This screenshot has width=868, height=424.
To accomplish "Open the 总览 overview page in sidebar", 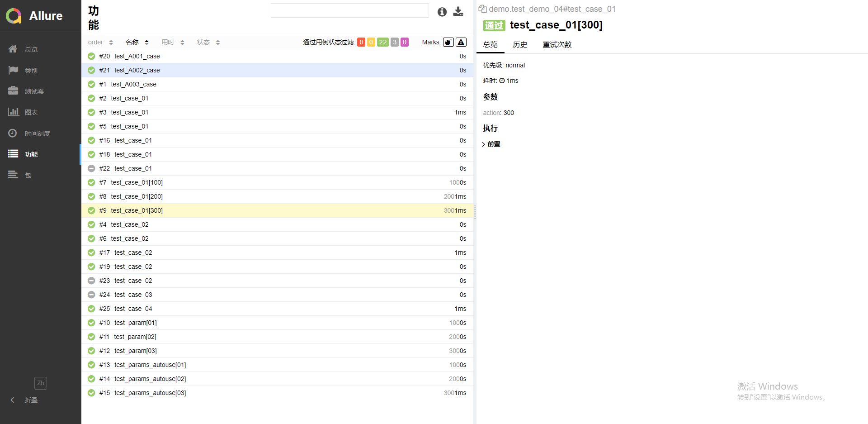I will tap(31, 49).
